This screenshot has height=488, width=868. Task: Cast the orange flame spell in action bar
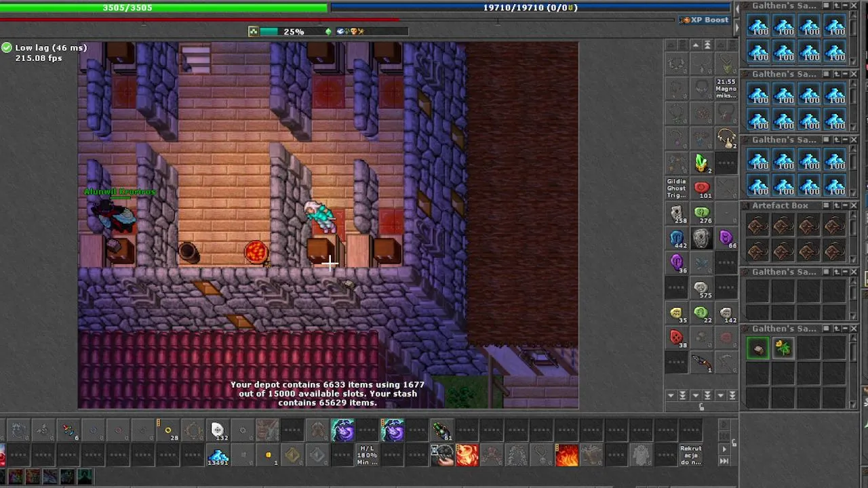point(567,455)
